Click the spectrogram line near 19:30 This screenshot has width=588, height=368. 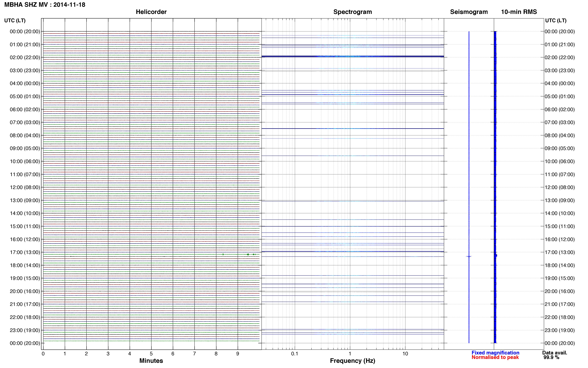(353, 284)
